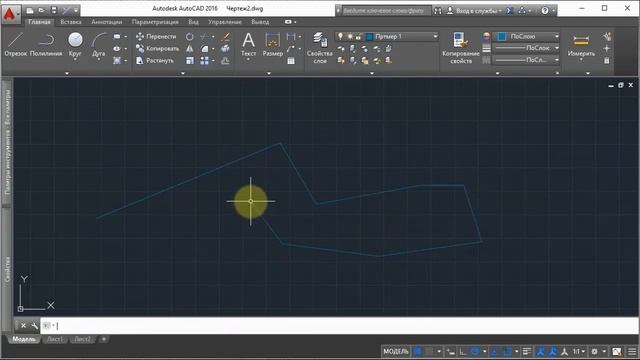Expand the quick access toolbar customize arrow
The image size is (640, 360).
pos(76,10)
